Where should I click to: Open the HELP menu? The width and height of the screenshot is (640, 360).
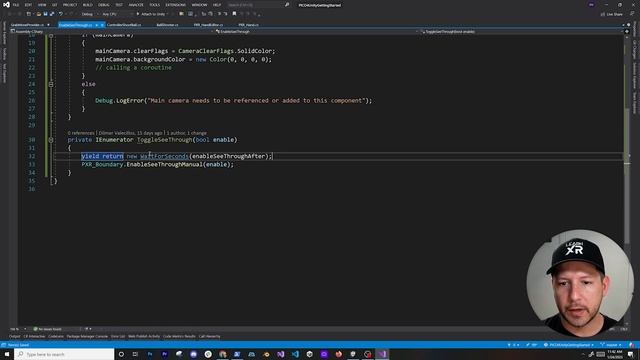tap(217, 5)
